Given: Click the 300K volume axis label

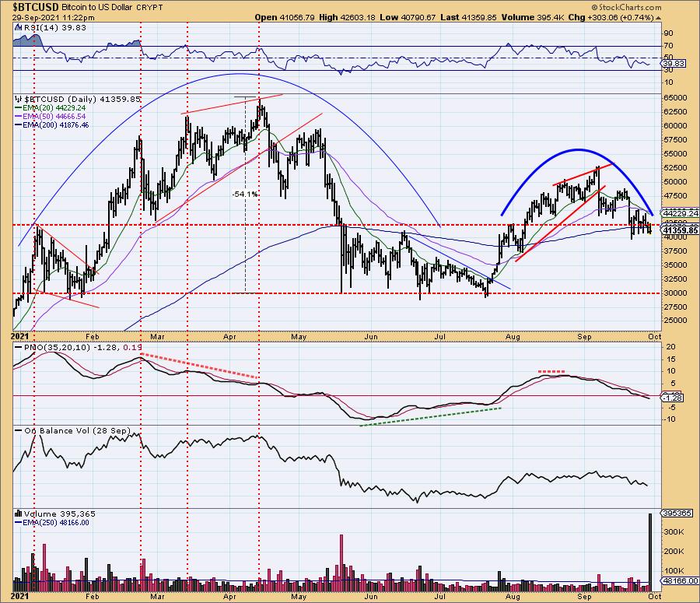Looking at the screenshot, I should (674, 532).
